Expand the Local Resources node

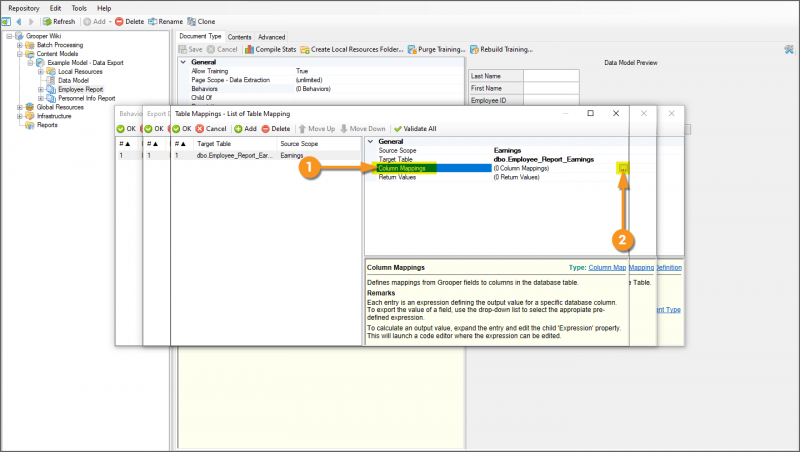coord(41,71)
